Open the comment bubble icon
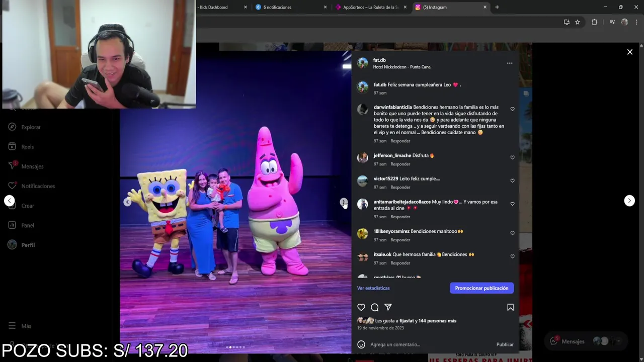Viewport: 644px width, 362px height. click(375, 307)
